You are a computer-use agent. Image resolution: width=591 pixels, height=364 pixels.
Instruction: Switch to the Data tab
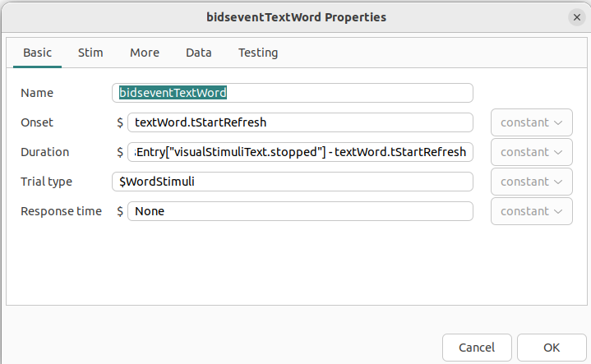pyautogui.click(x=199, y=53)
